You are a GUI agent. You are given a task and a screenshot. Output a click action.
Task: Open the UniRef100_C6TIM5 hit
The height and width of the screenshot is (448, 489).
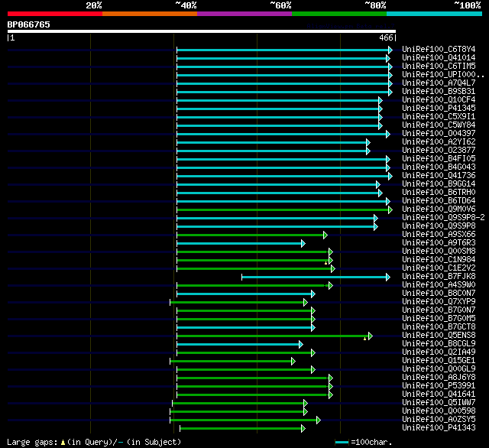pyautogui.click(x=439, y=67)
